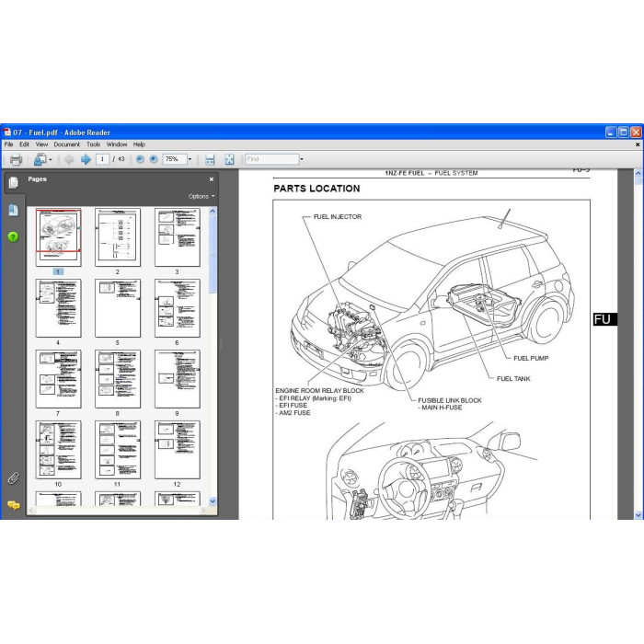Go to the previous page arrow
Screen dimensions: 644x644
point(69,159)
